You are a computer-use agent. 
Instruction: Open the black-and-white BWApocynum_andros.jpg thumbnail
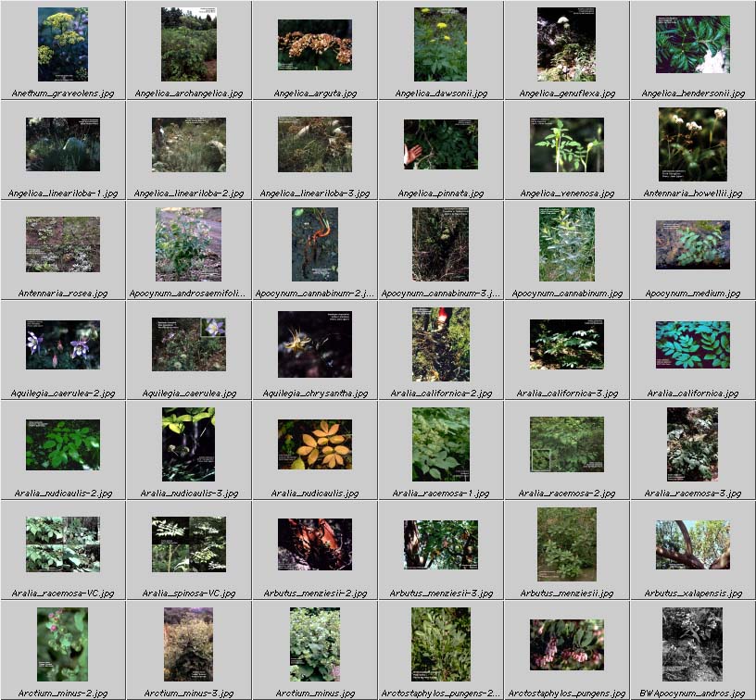(692, 644)
